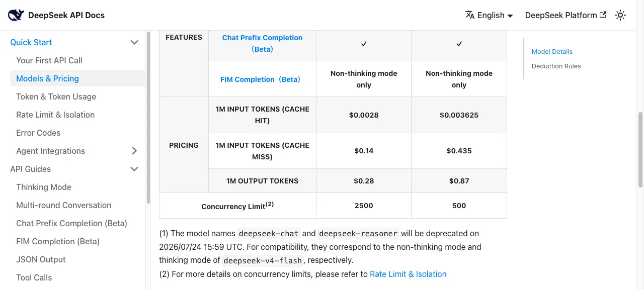The height and width of the screenshot is (290, 644).
Task: Click the translate language icon
Action: pyautogui.click(x=470, y=15)
